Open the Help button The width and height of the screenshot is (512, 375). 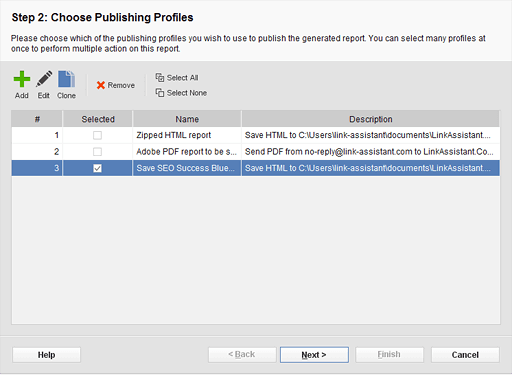point(46,355)
